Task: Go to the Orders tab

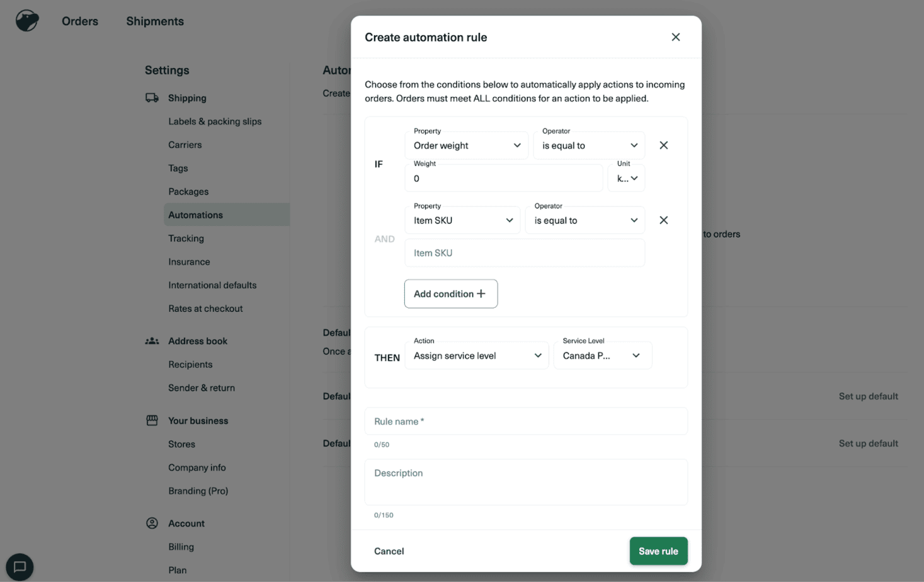Action: click(x=80, y=21)
